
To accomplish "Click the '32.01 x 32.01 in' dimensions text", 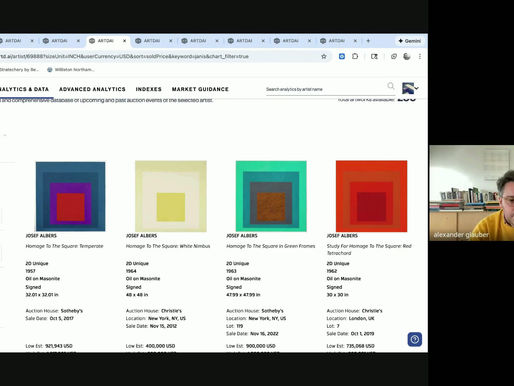I will point(42,295).
